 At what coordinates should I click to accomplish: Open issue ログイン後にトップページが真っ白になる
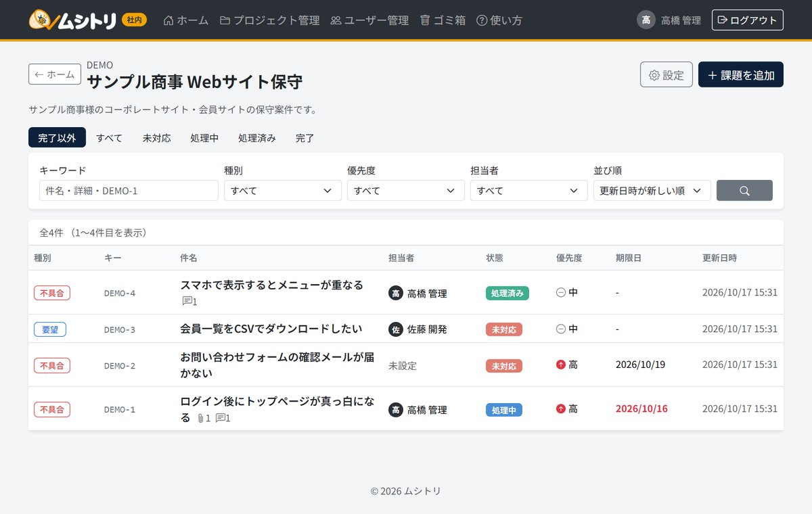[x=277, y=409]
